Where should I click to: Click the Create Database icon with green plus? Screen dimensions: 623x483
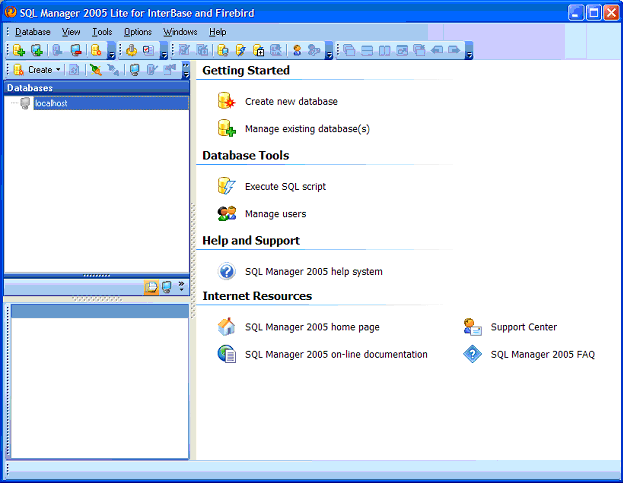[19, 50]
